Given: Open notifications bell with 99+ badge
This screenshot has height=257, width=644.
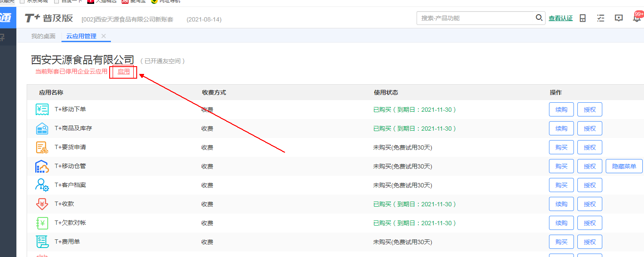Looking at the screenshot, I should point(637,18).
